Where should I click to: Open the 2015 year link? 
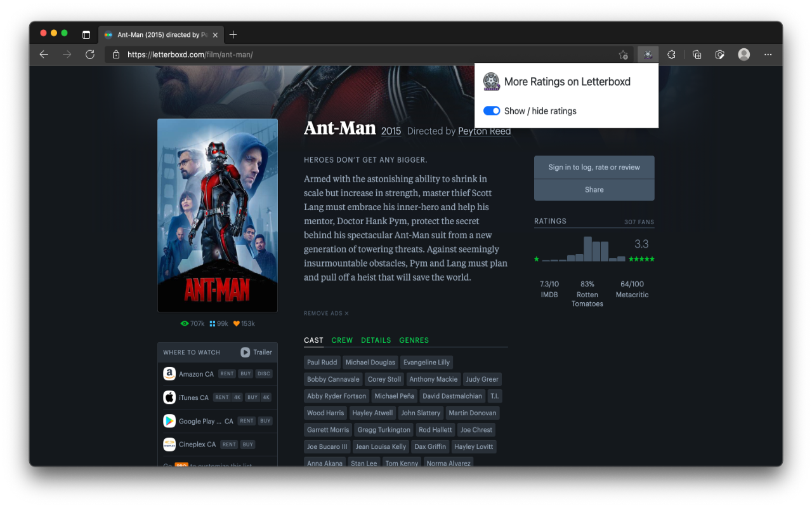pyautogui.click(x=391, y=131)
